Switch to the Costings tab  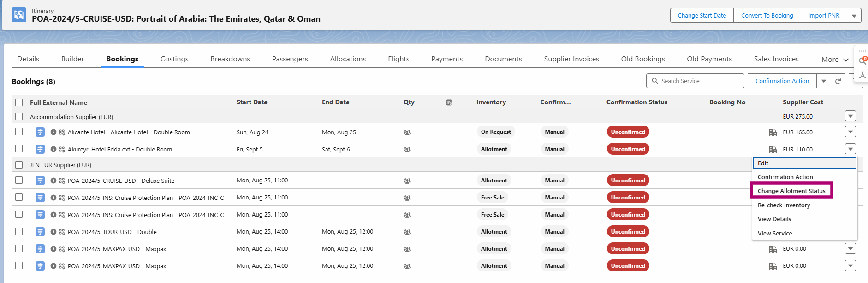click(174, 59)
